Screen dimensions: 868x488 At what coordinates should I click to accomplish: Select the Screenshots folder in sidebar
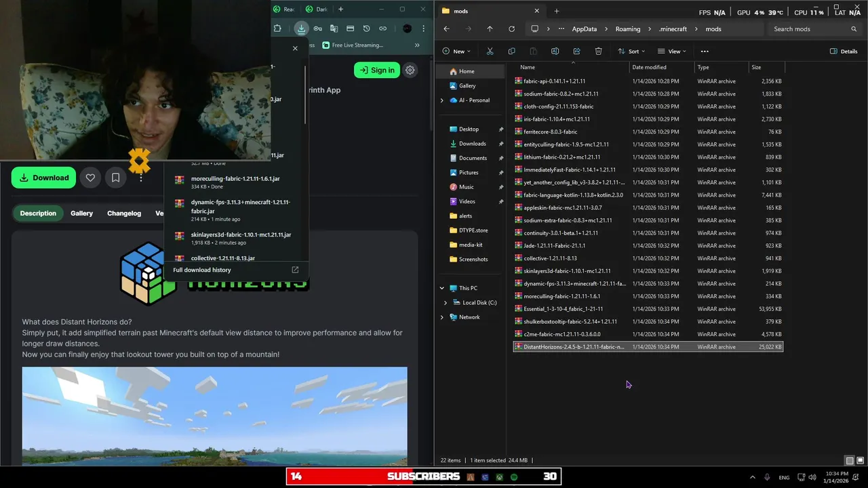pos(473,259)
